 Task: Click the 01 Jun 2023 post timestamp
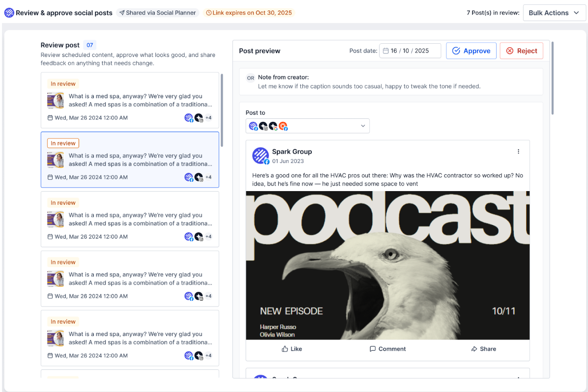(288, 161)
